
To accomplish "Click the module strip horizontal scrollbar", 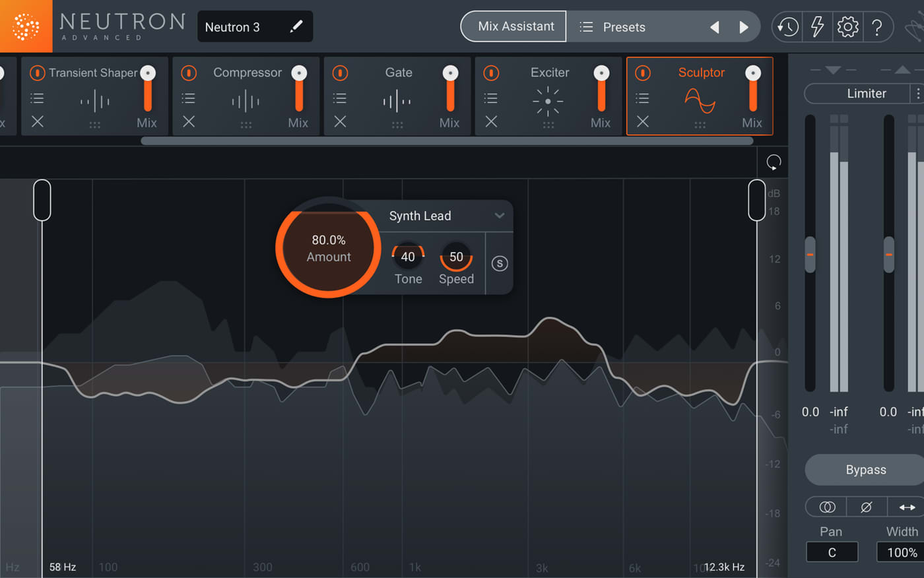I will click(x=447, y=141).
